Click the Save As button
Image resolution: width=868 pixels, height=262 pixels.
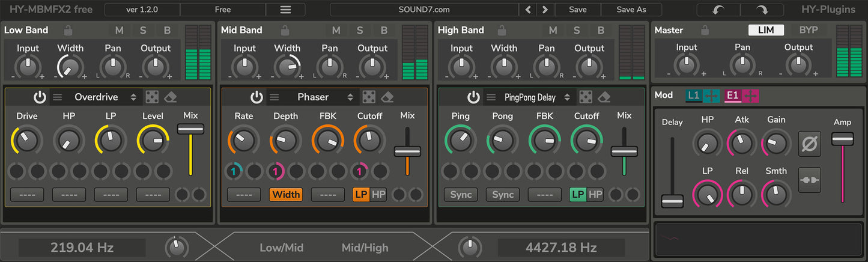pos(631,10)
